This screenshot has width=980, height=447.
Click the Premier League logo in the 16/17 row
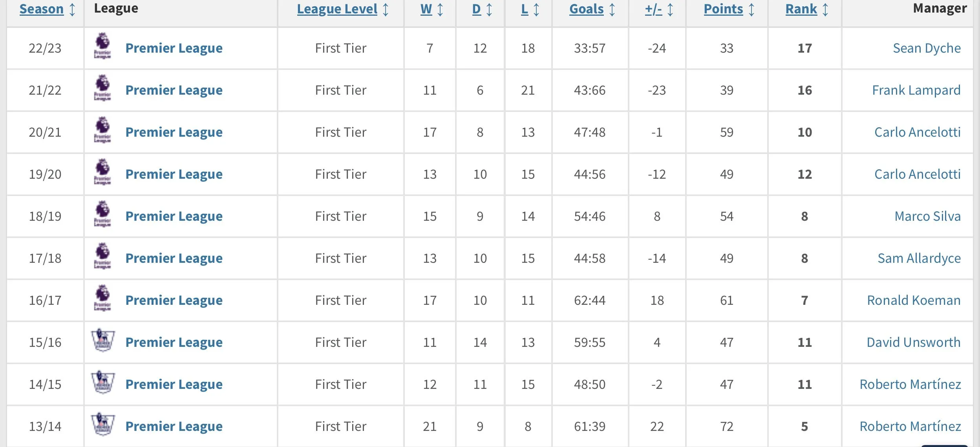click(102, 298)
